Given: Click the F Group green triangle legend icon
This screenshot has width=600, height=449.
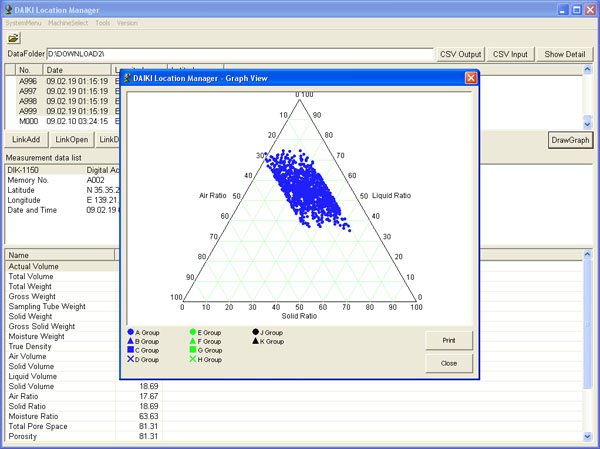Looking at the screenshot, I should [193, 341].
